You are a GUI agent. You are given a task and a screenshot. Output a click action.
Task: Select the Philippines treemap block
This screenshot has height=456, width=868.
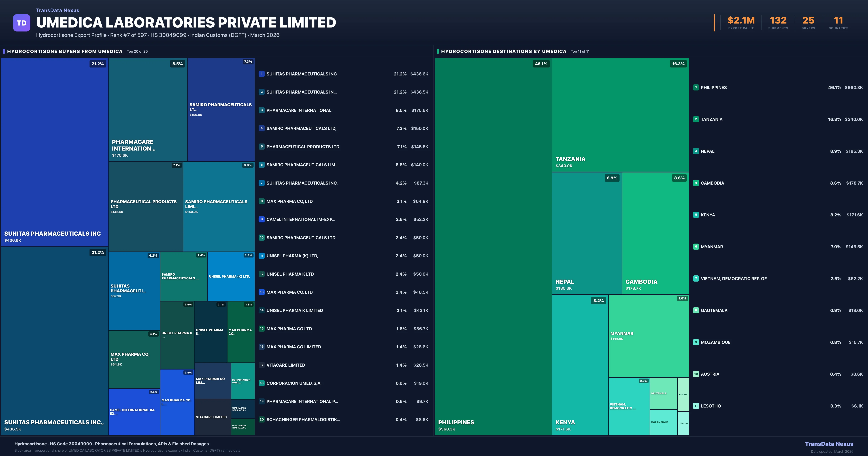pos(493,246)
